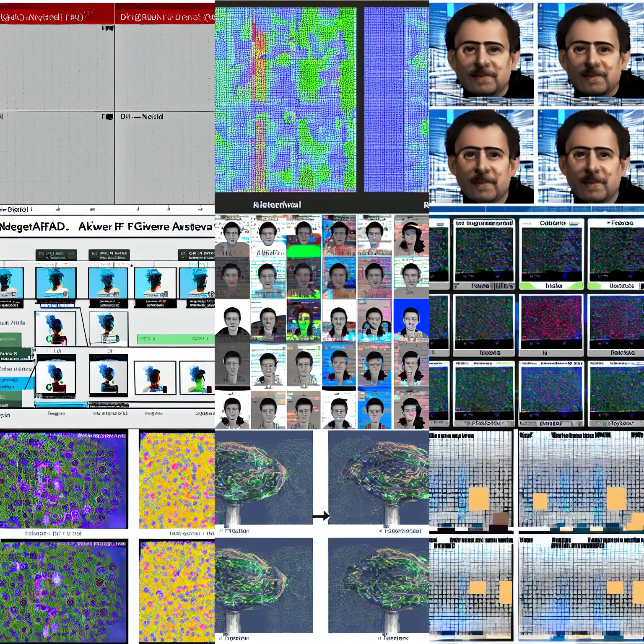
Task: Click the 'Dd—Nehtld' label in the gray grid panel
Action: pyautogui.click(x=142, y=117)
